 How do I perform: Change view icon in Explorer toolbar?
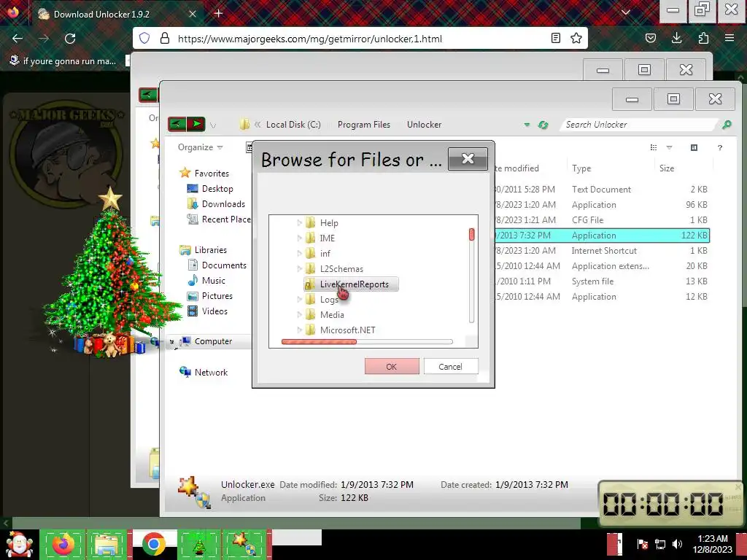coord(654,147)
